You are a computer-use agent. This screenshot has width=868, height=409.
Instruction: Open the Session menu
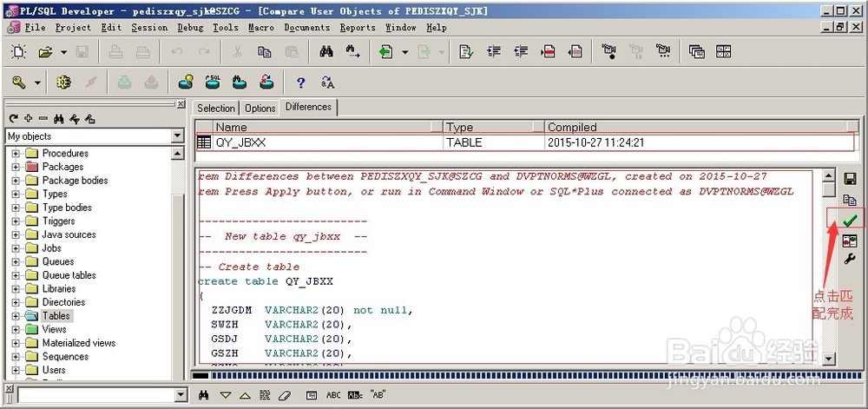(149, 27)
